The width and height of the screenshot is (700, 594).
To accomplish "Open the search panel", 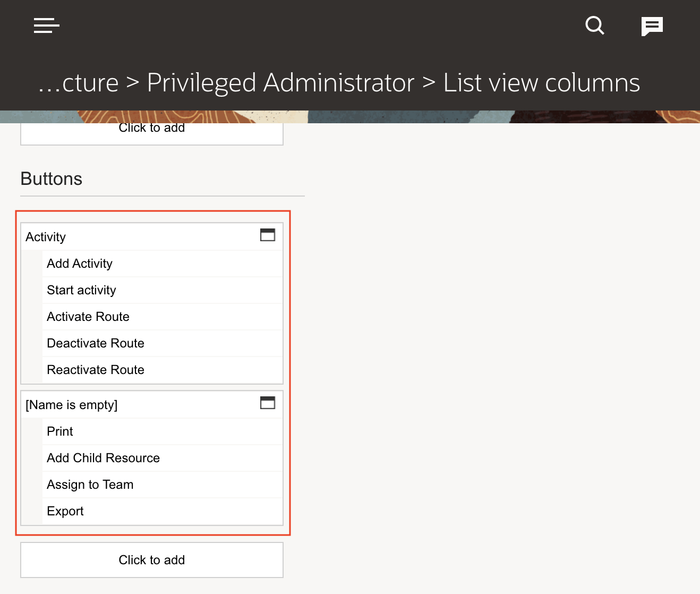I will (594, 26).
